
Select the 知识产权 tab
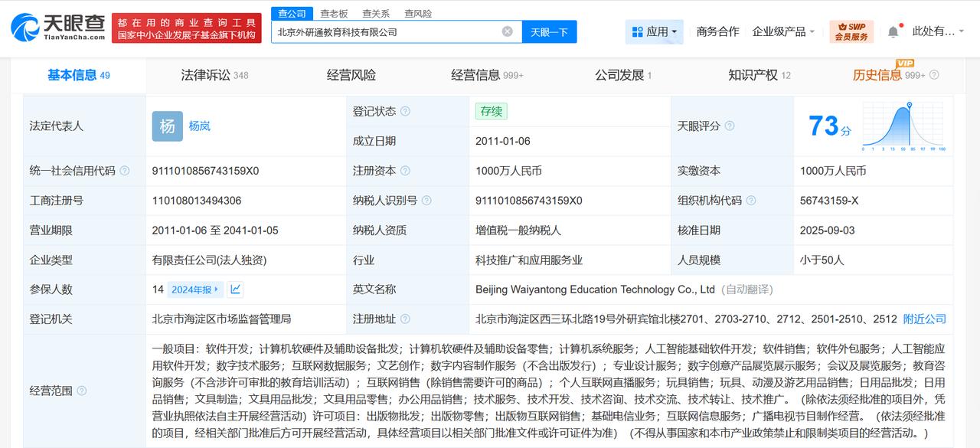pos(759,75)
